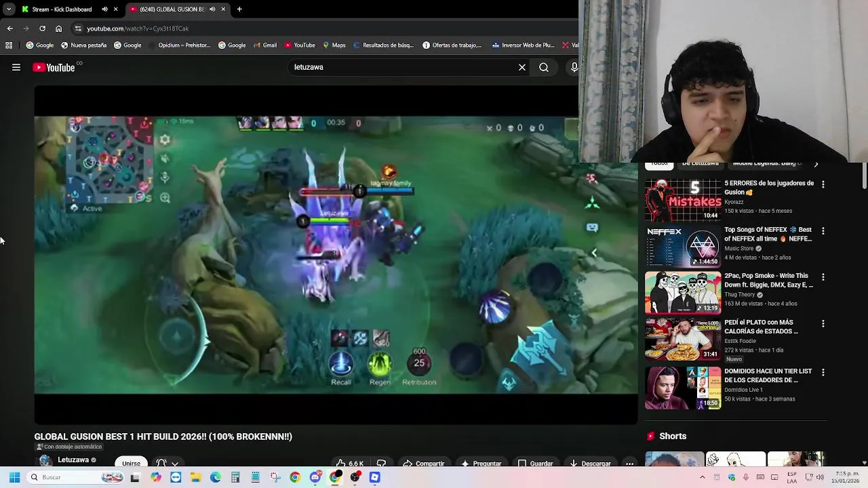Open a new browser tab
This screenshot has height=488, width=868.
[x=239, y=9]
